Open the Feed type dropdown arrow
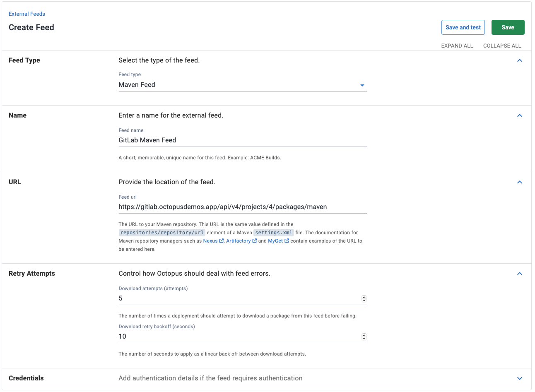 point(362,85)
